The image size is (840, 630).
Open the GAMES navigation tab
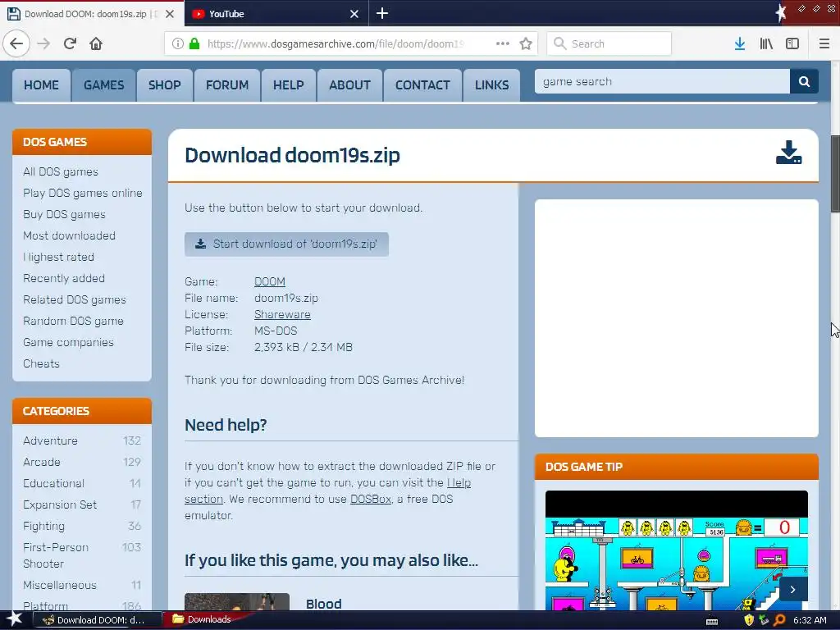[104, 85]
